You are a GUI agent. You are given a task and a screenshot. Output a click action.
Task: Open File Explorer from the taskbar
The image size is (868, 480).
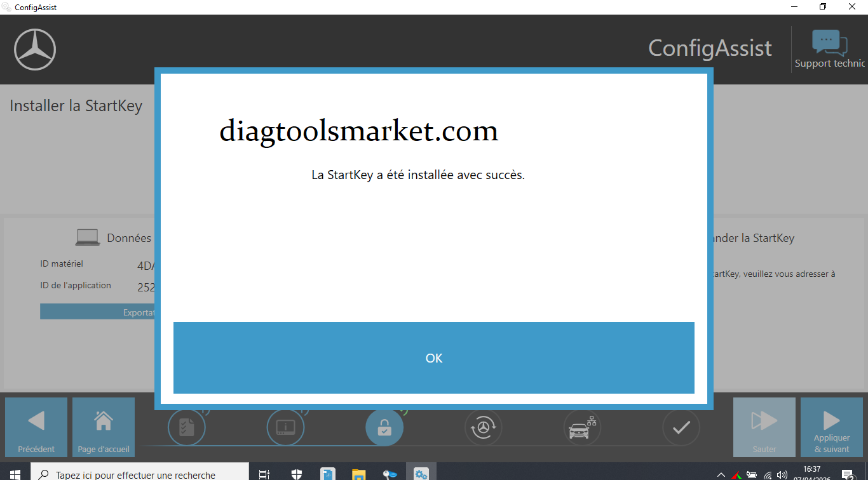pyautogui.click(x=359, y=474)
